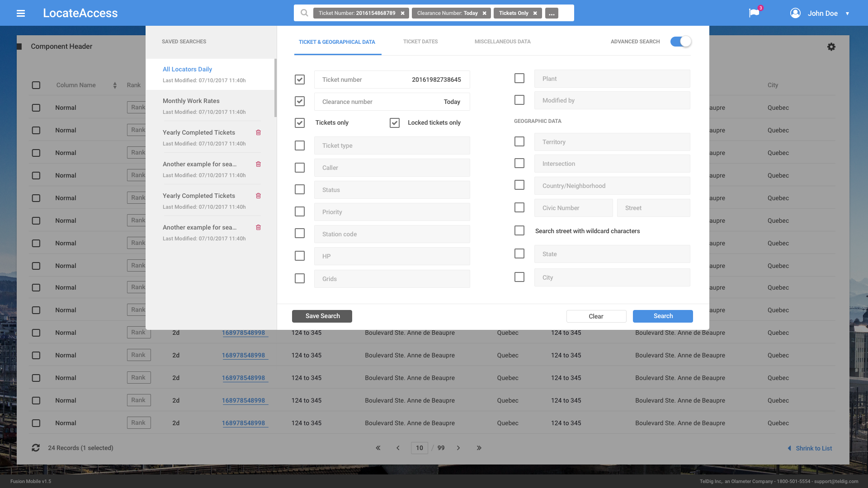The image size is (868, 488).
Task: Click Shrink to List link
Action: click(x=813, y=448)
